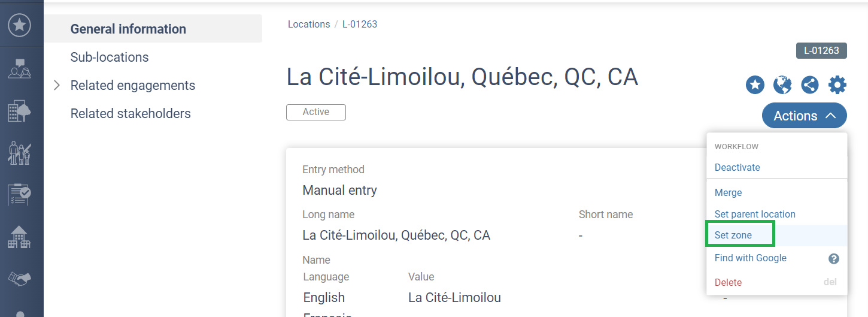The image size is (868, 317).
Task: Go to the Sub-locations section
Action: click(x=110, y=57)
